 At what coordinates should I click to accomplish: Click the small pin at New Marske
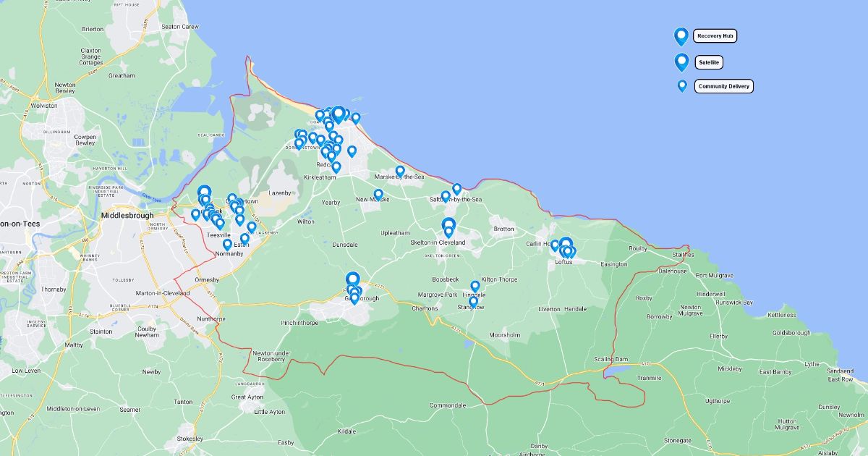pyautogui.click(x=378, y=195)
